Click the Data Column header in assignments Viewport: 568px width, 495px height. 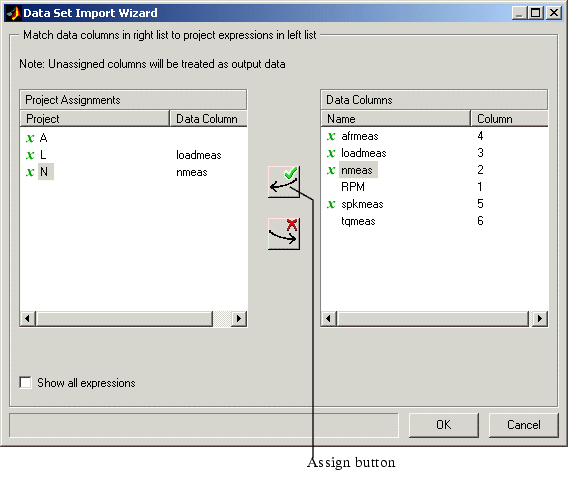point(209,118)
